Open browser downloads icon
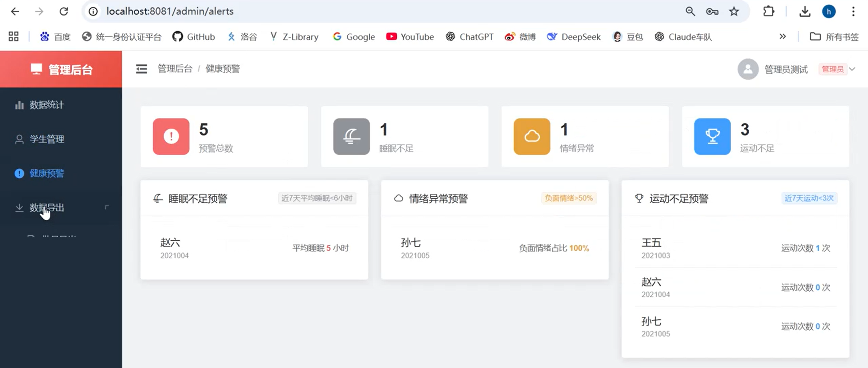 coord(805,12)
